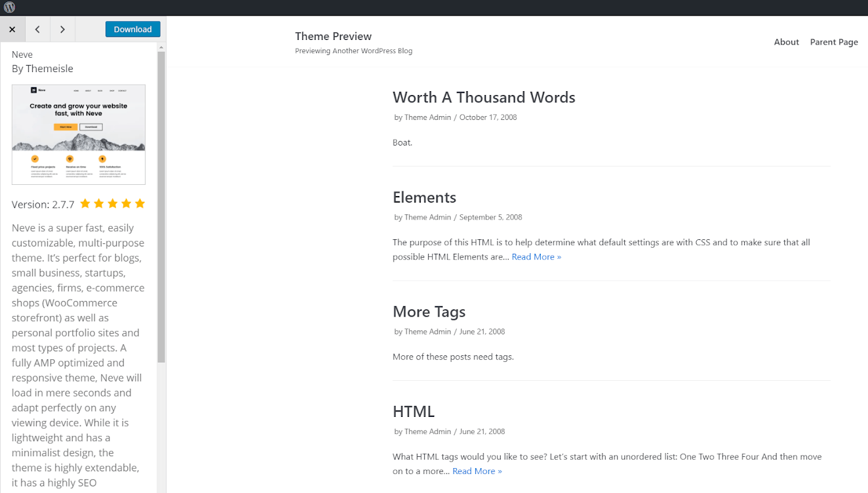Image resolution: width=868 pixels, height=493 pixels.
Task: Click the 'Neve' theme name in sidebar
Action: point(22,54)
